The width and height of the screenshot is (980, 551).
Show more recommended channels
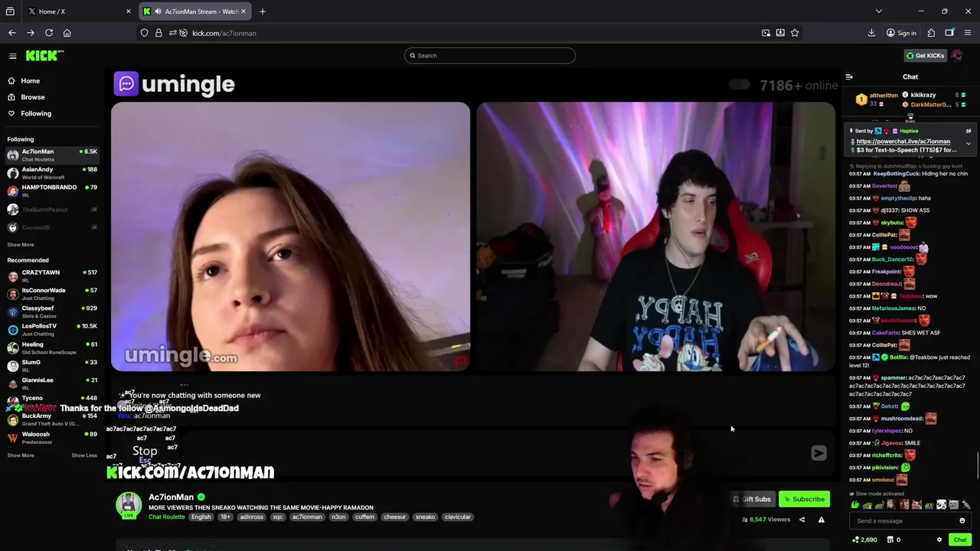click(21, 455)
